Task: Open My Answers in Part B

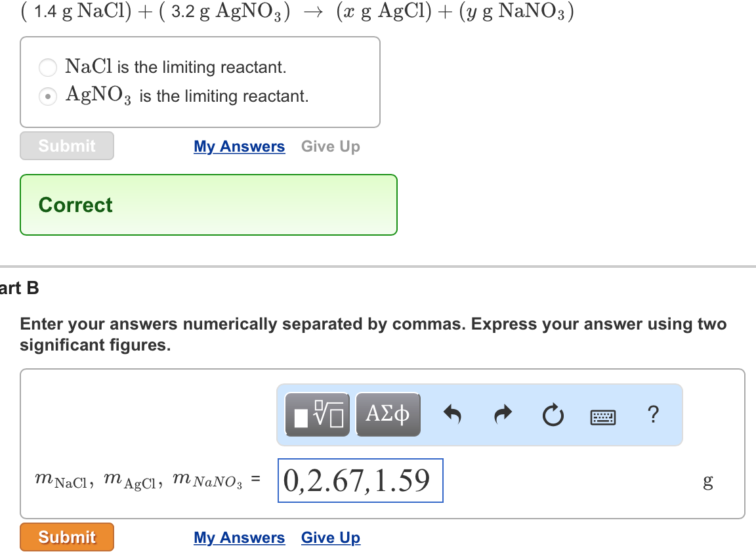Action: [239, 538]
